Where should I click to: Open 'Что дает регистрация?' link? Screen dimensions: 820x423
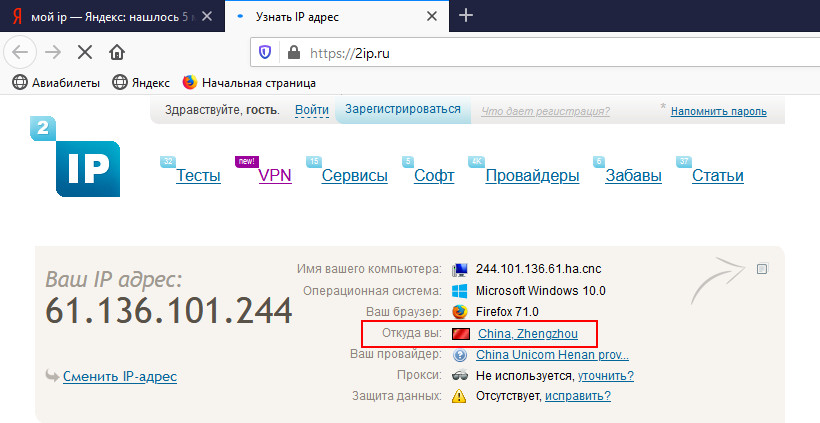545,111
